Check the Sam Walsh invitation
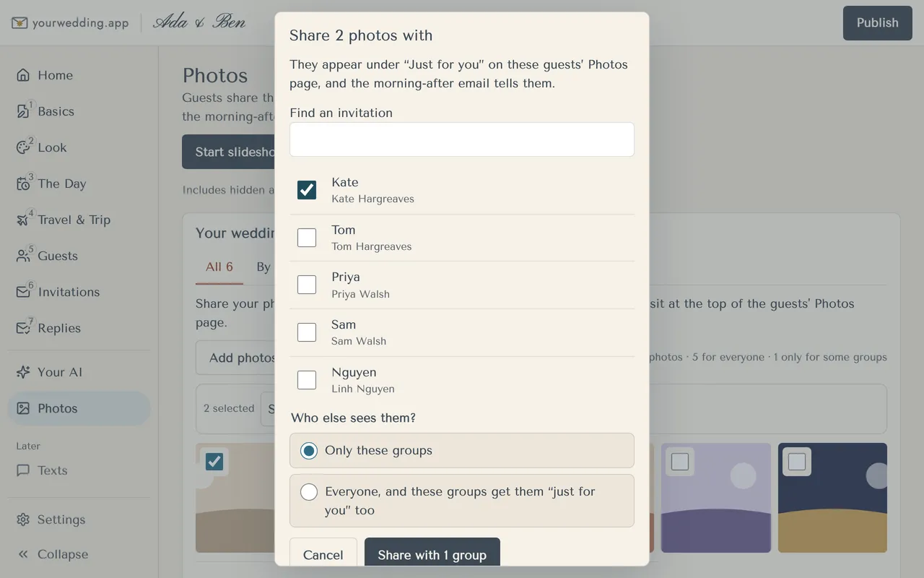 [307, 332]
